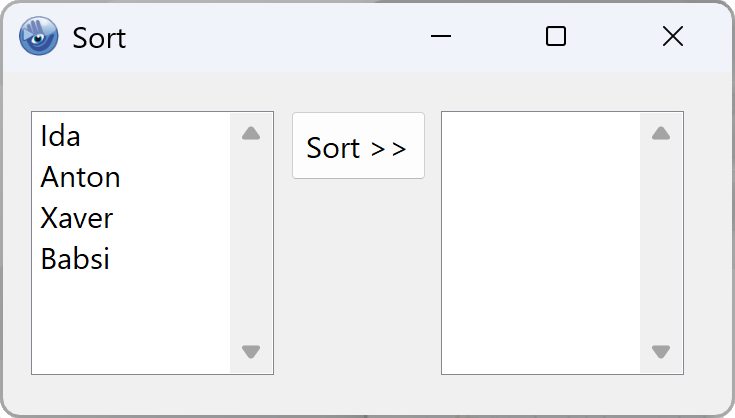Click right list's scroll up arrow

(x=661, y=133)
